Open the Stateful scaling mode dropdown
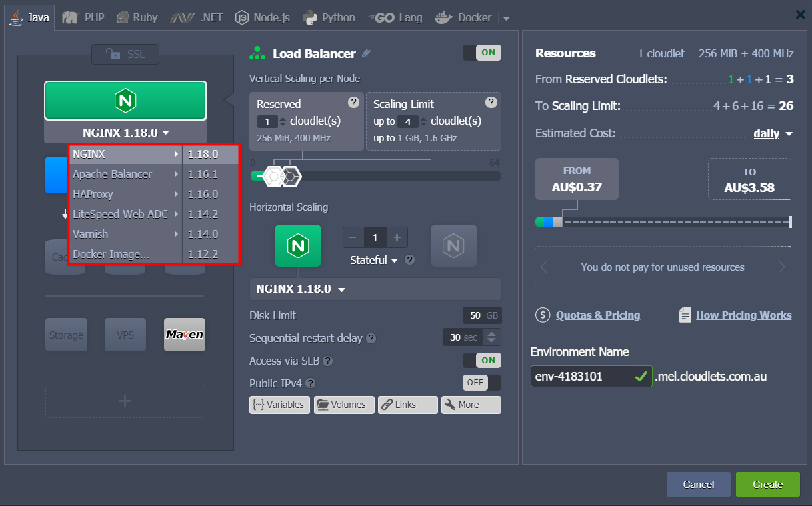The height and width of the screenshot is (506, 812). (x=373, y=260)
